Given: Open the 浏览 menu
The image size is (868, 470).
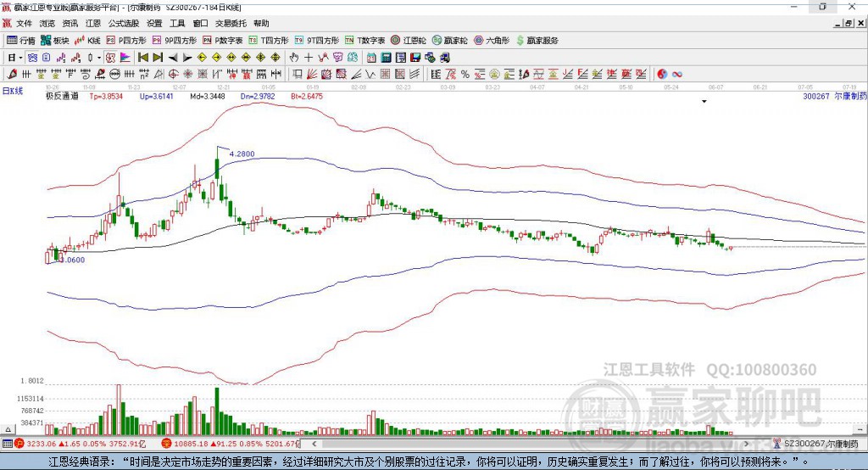Looking at the screenshot, I should 47,23.
